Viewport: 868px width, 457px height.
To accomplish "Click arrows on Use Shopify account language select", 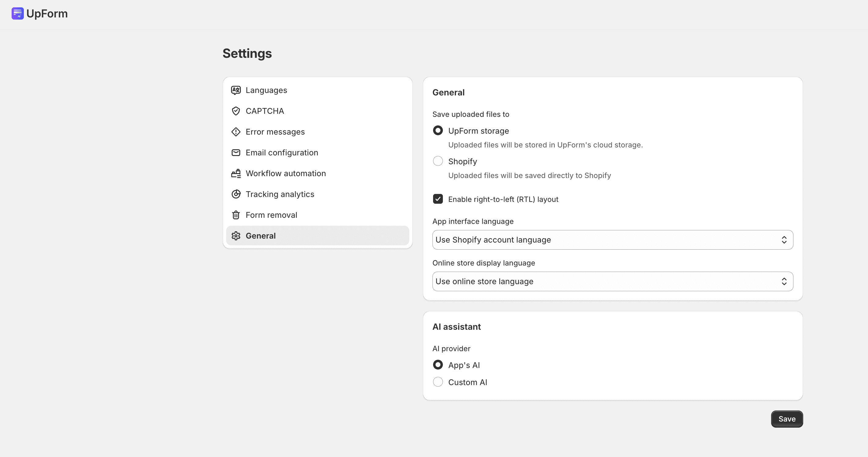I will tap(784, 240).
